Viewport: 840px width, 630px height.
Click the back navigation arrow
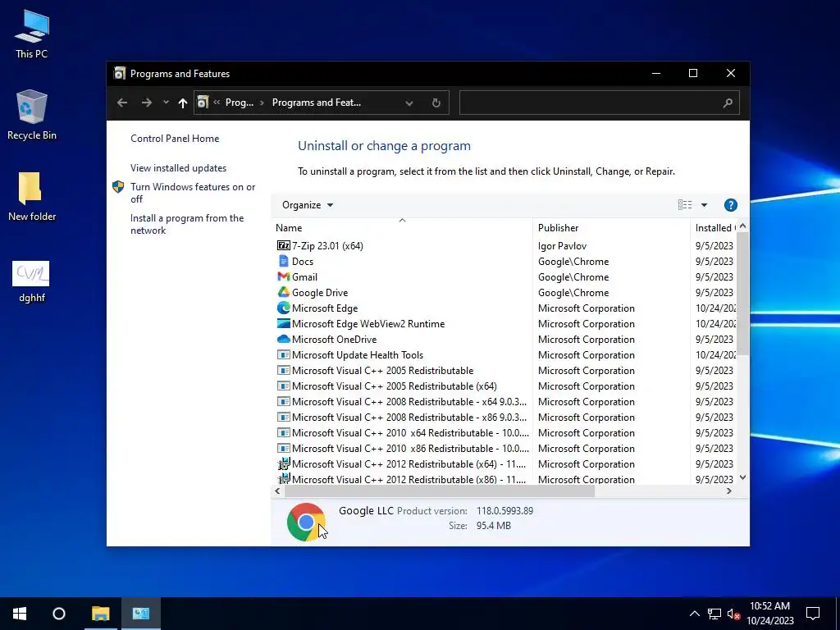122,103
